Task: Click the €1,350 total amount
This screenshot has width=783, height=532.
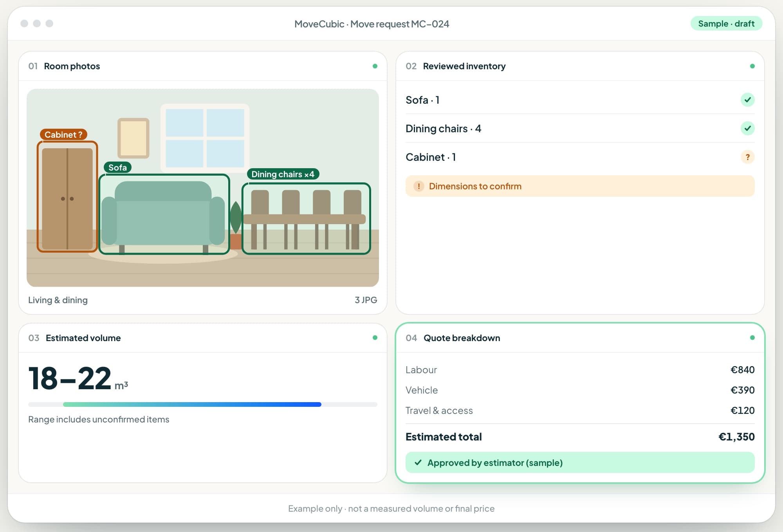Action: pos(736,437)
